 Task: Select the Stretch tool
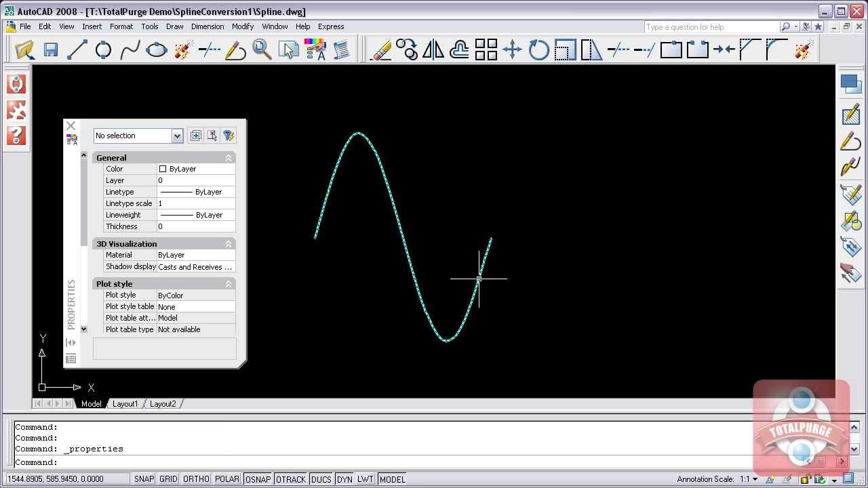pyautogui.click(x=591, y=49)
